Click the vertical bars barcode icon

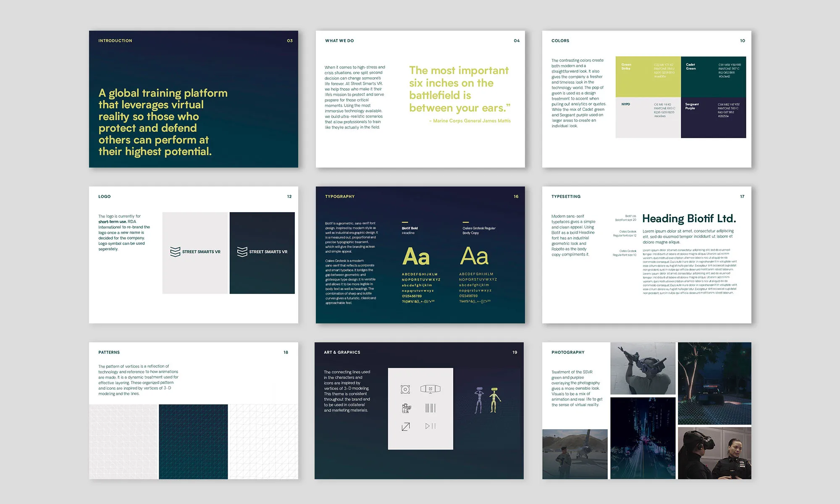[x=430, y=408]
